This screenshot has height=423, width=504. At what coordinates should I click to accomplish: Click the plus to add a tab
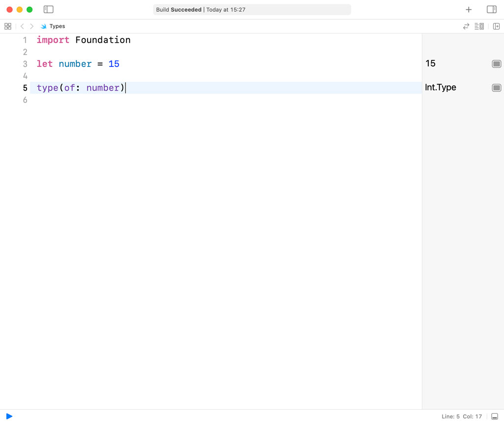[x=469, y=9]
